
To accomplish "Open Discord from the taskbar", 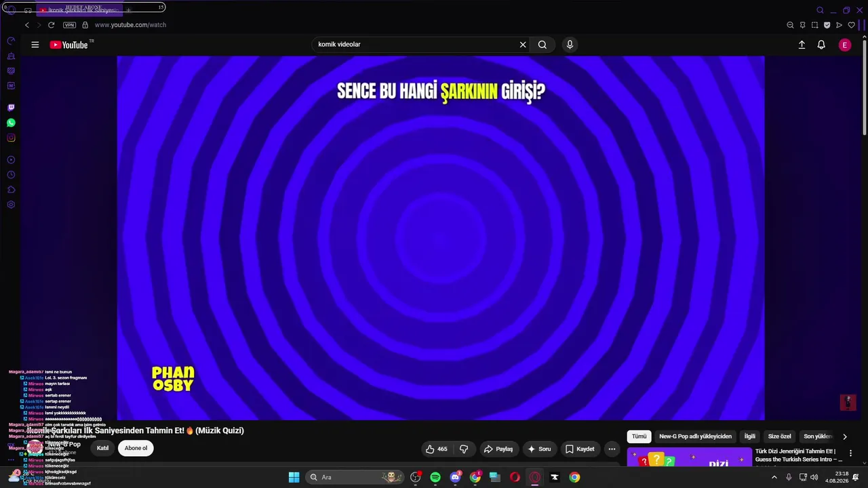I will point(455,477).
